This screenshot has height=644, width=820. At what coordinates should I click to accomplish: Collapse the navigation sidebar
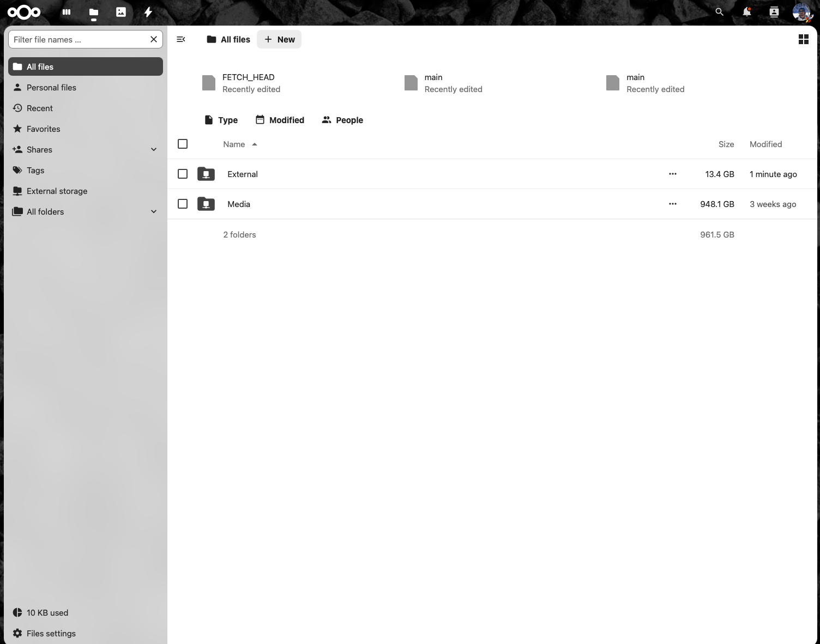[x=180, y=39]
